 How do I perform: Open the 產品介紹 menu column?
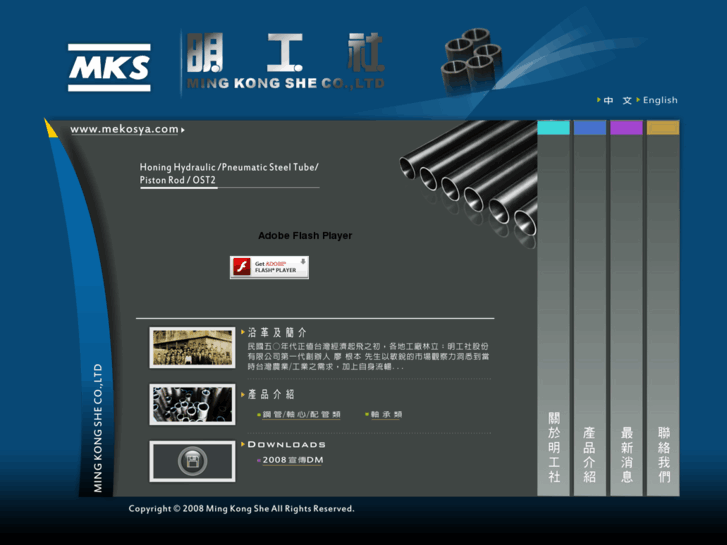tap(590, 308)
